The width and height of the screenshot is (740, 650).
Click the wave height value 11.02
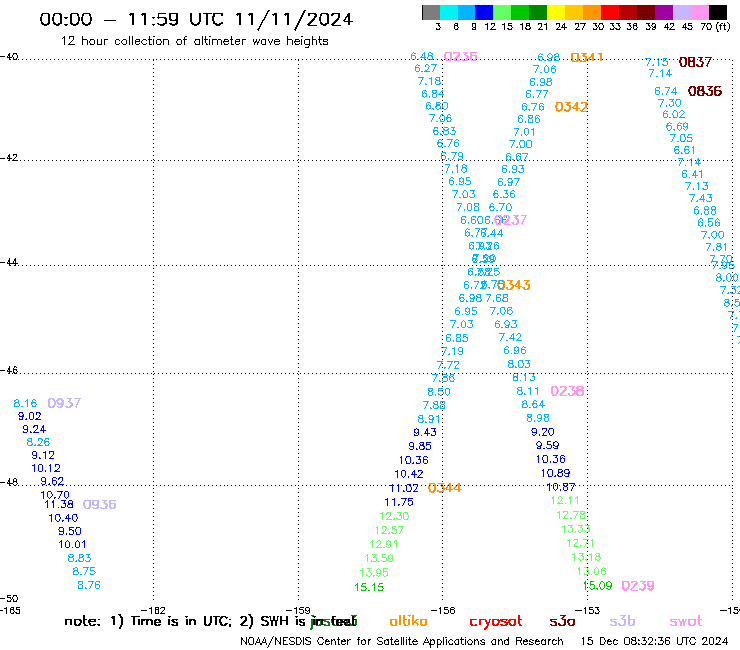pyautogui.click(x=404, y=489)
